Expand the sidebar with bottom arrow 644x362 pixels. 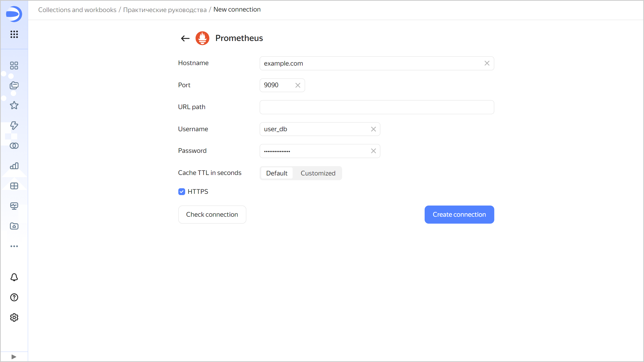14,357
